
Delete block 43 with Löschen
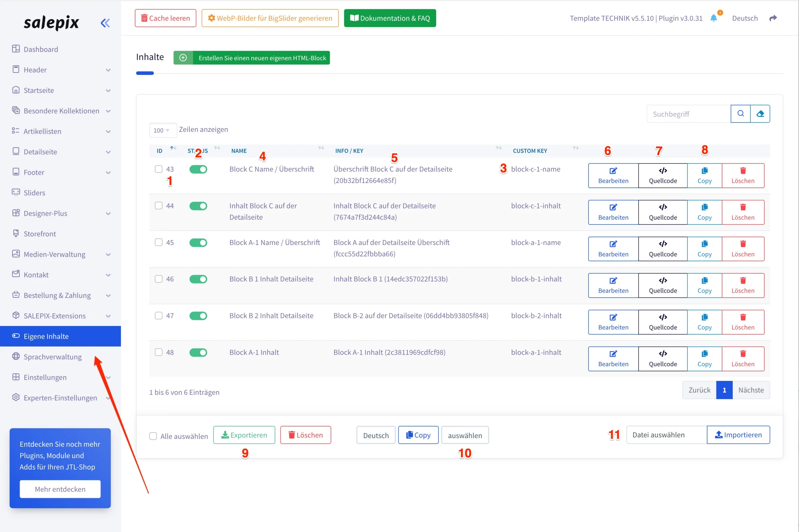click(x=743, y=176)
